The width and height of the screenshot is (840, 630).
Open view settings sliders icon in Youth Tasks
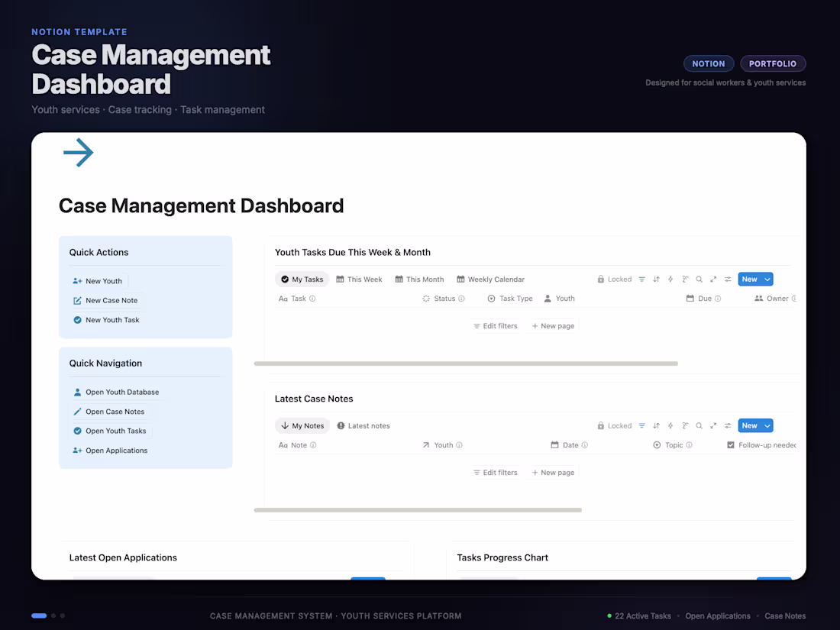pyautogui.click(x=728, y=279)
